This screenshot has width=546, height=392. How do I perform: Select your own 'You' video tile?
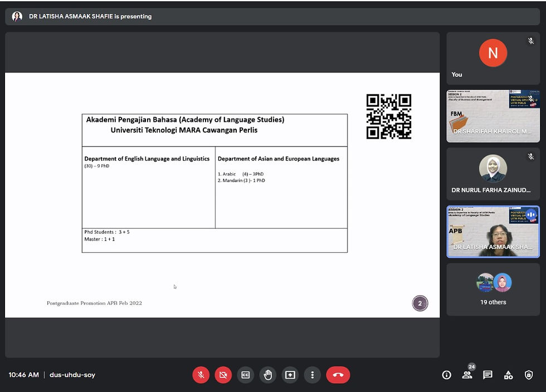coord(493,58)
